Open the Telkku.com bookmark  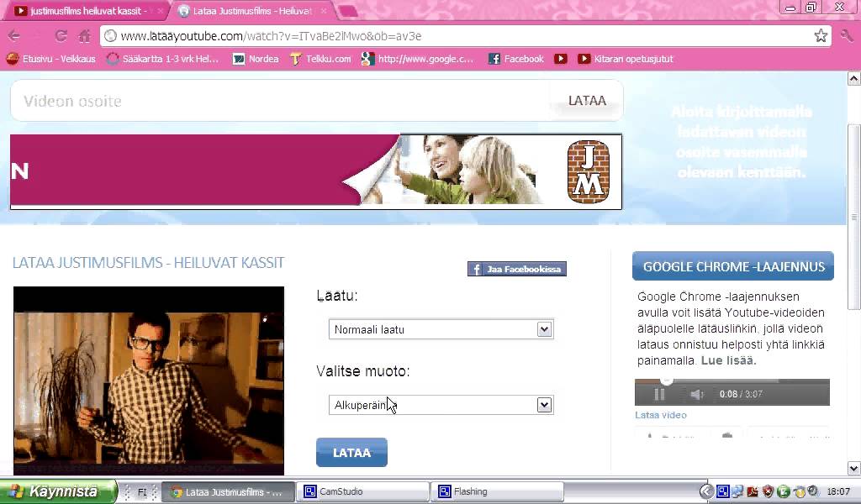320,59
